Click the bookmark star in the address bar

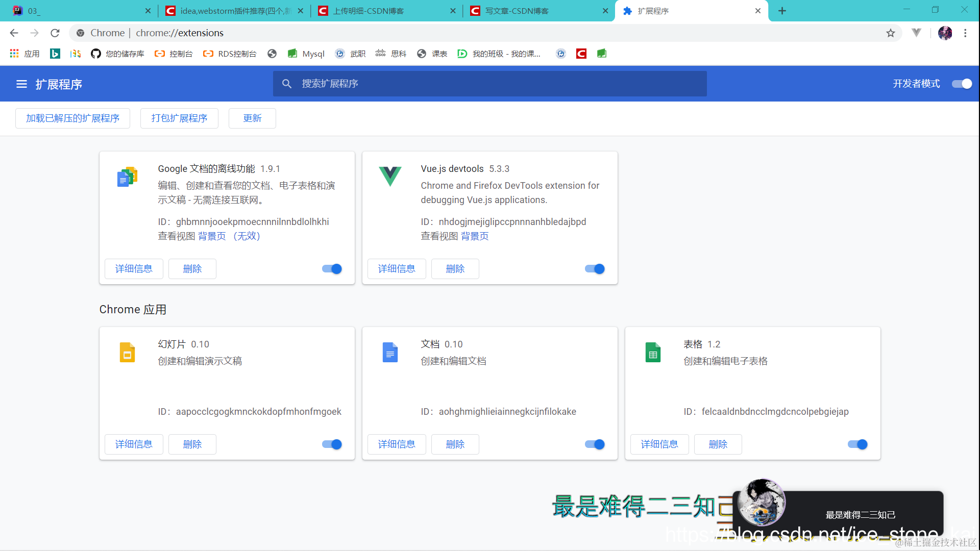[x=891, y=33]
